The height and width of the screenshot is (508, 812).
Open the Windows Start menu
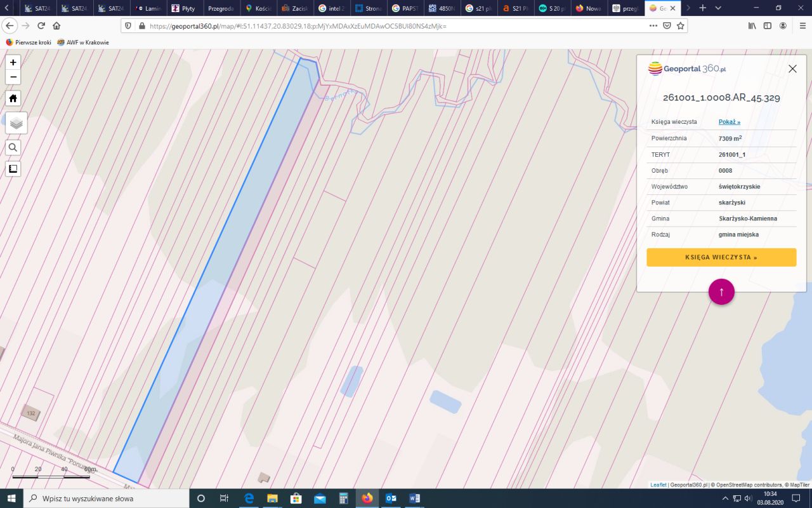tap(11, 498)
